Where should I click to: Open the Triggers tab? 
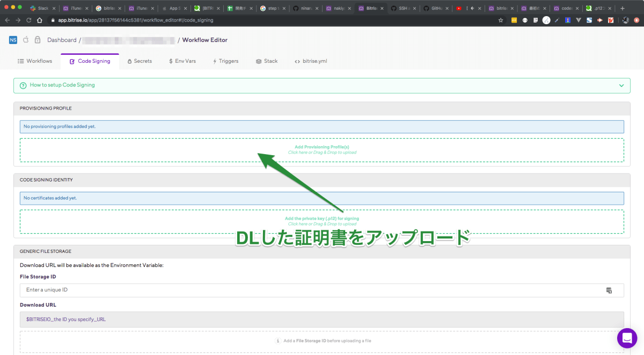coord(225,61)
